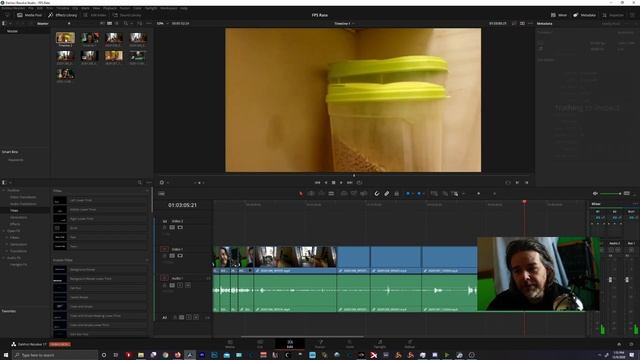Viewport: 640px width, 360px height.
Task: Open the Media Pool panel button
Action: (29, 15)
